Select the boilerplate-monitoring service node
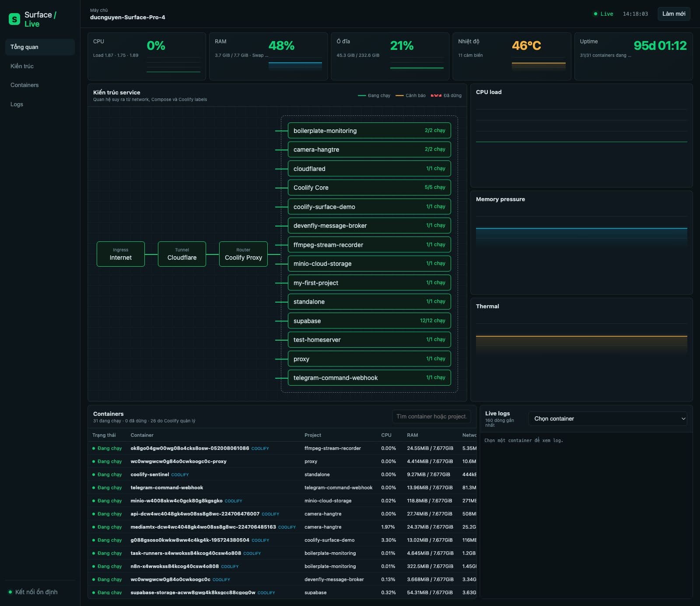The width and height of the screenshot is (700, 606). click(369, 131)
